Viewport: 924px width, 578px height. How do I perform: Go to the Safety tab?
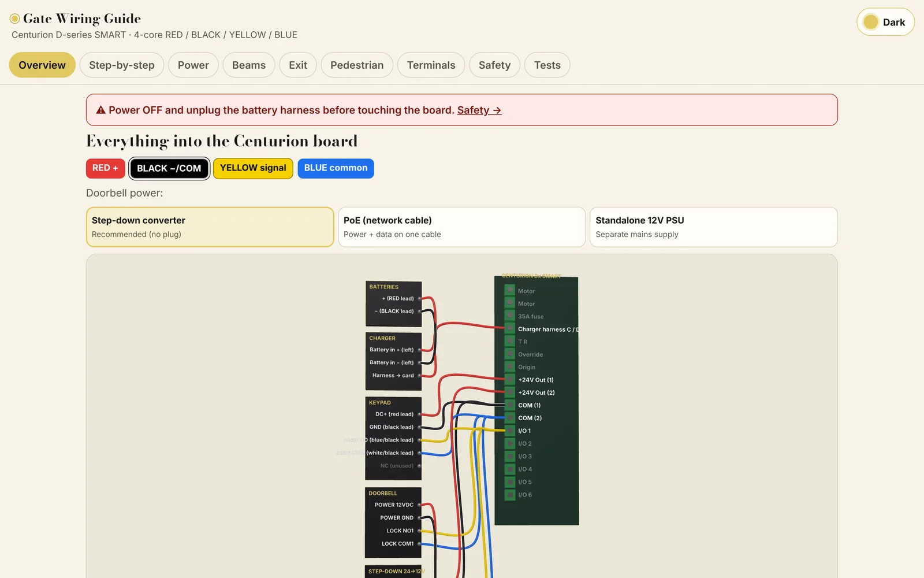tap(495, 65)
